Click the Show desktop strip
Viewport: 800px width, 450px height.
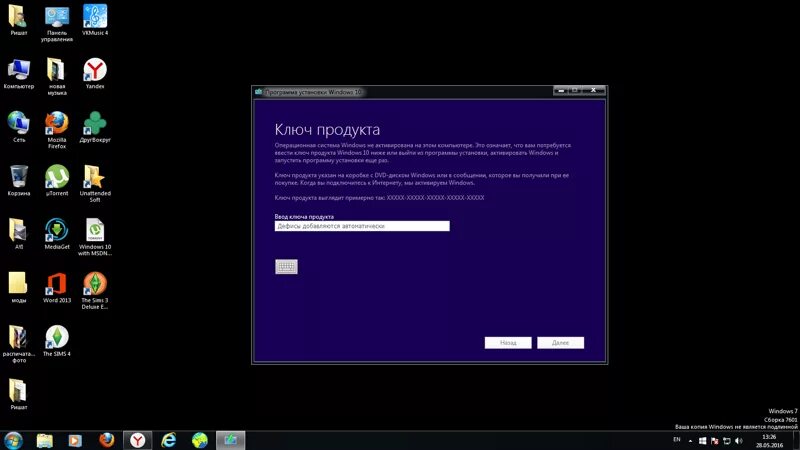coord(796,440)
